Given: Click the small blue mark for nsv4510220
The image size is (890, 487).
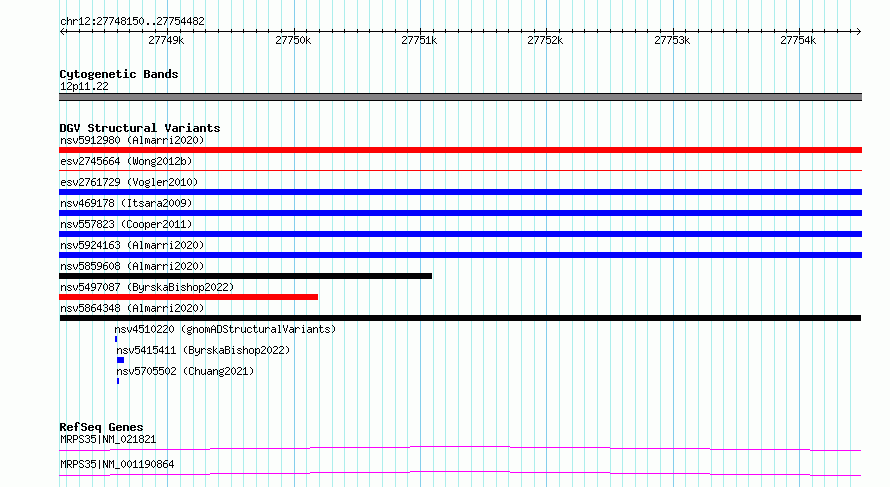Looking at the screenshot, I should click(x=116, y=339).
